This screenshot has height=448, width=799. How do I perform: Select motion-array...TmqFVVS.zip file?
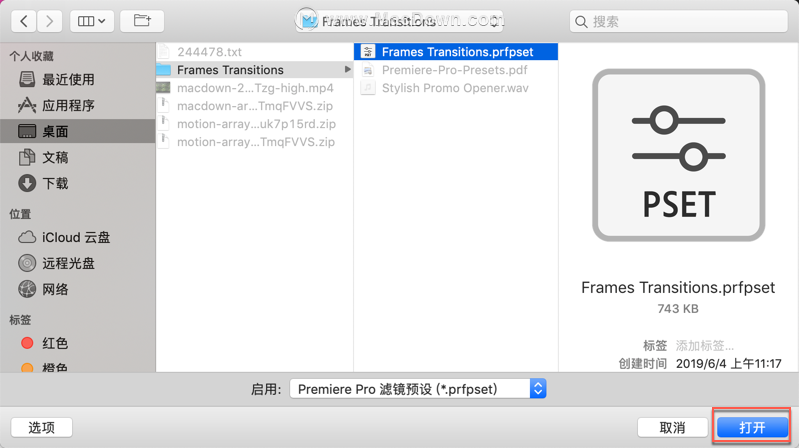254,142
